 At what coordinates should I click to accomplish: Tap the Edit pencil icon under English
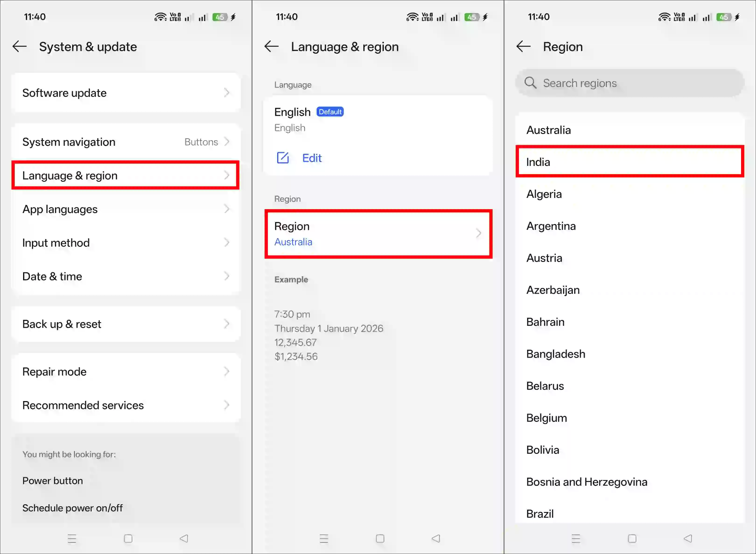pyautogui.click(x=283, y=158)
